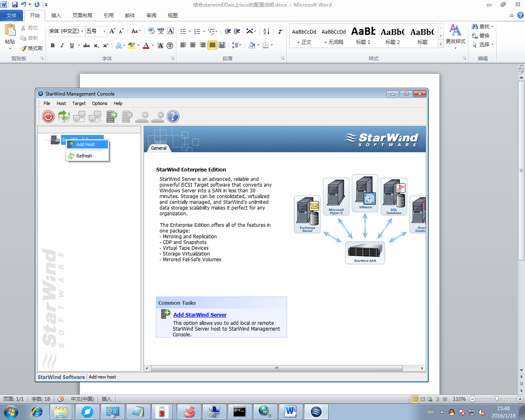Click the Save icon in the quick access toolbar
The height and width of the screenshot is (420, 525).
(x=15, y=5)
